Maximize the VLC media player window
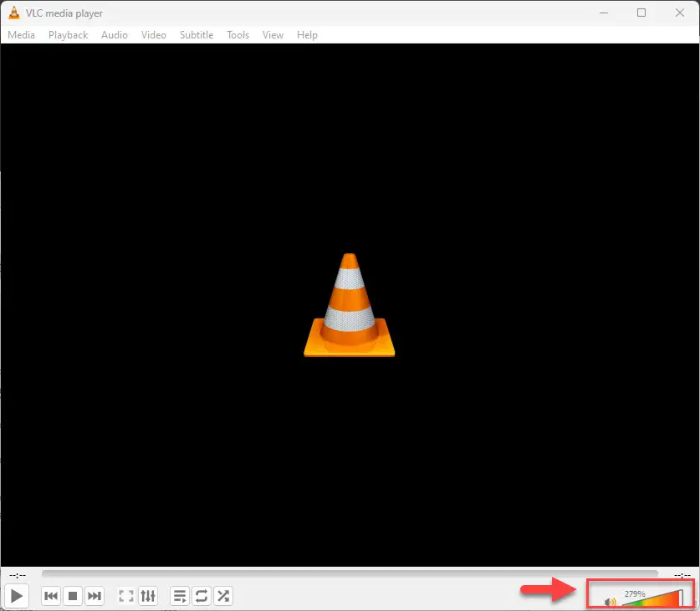700x611 pixels. point(641,13)
